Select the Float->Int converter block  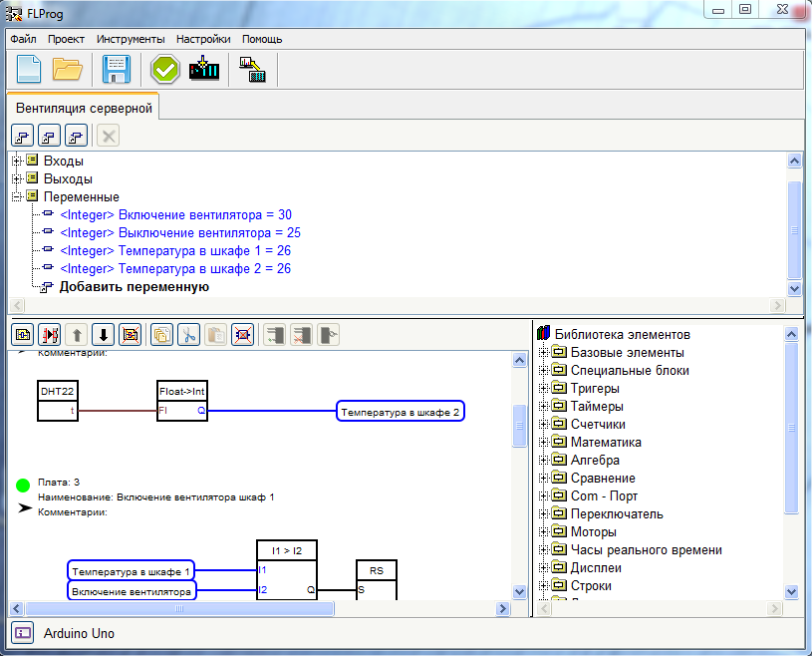[182, 401]
